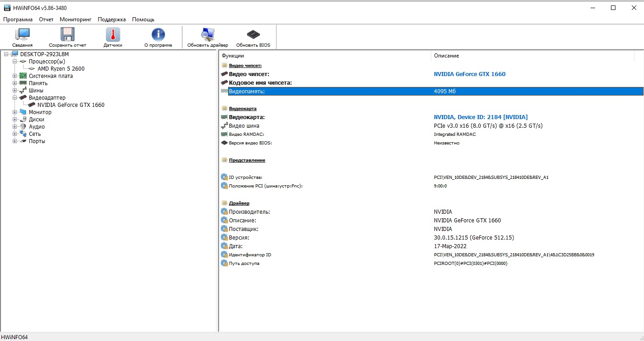Expand the Монитор tree node

15,112
